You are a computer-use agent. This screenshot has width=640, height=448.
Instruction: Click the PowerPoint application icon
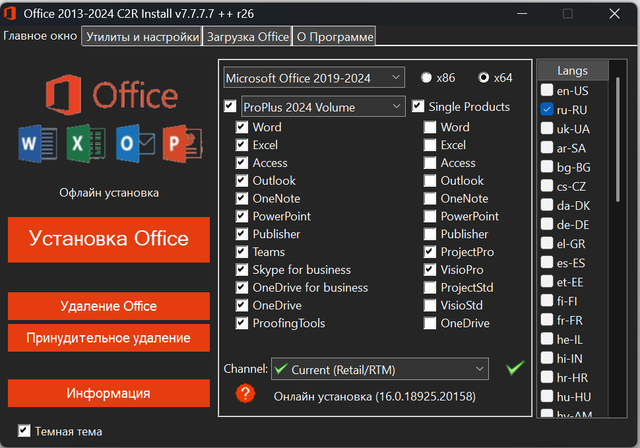coord(182,144)
